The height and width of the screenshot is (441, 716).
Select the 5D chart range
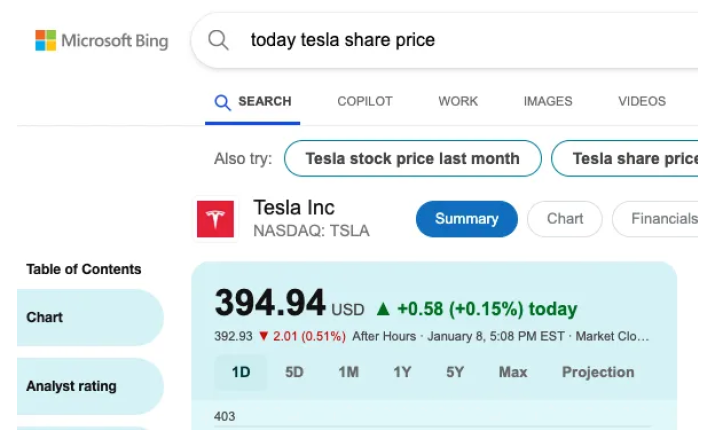[x=295, y=372]
